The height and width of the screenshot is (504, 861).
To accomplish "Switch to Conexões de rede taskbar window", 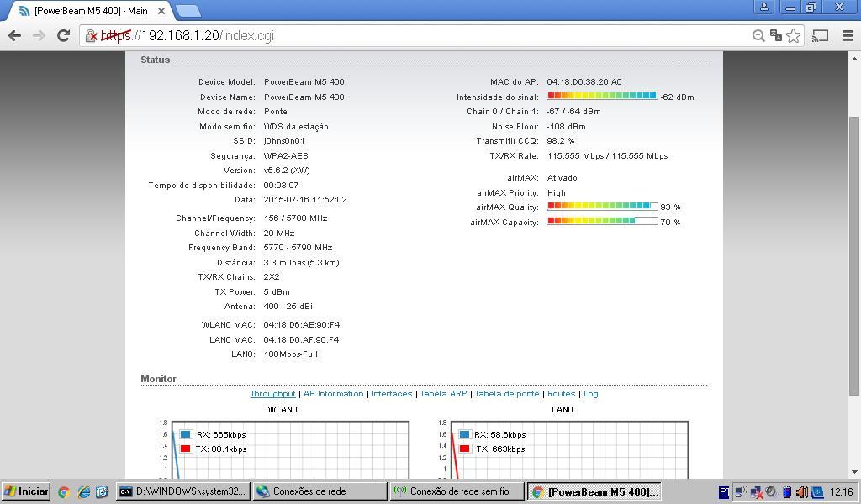I will coord(320,491).
